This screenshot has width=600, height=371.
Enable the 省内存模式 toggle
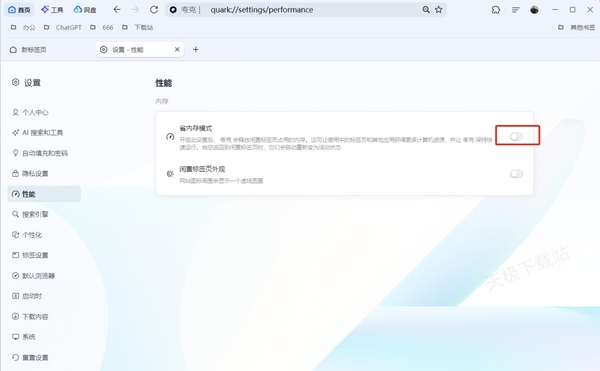click(516, 137)
